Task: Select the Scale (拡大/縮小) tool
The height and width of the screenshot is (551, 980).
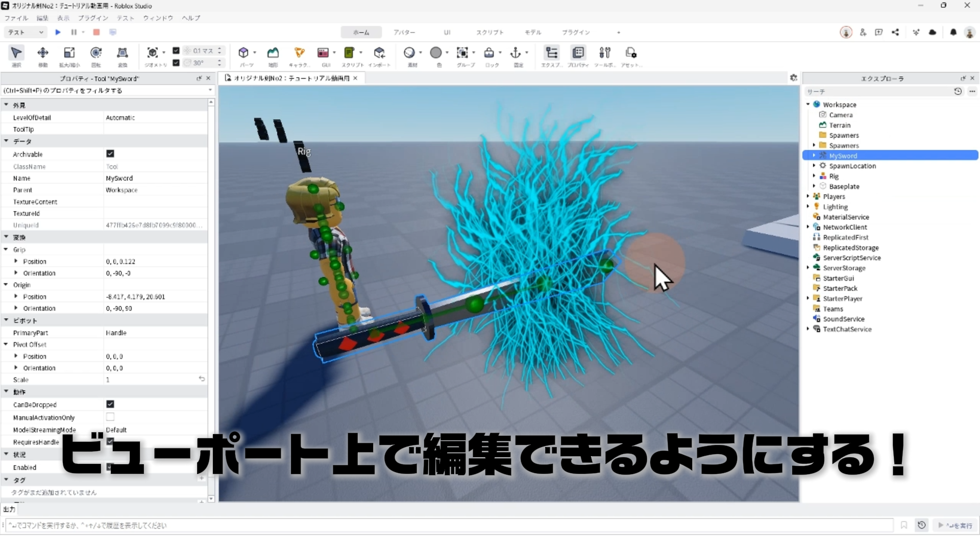Action: (x=69, y=53)
